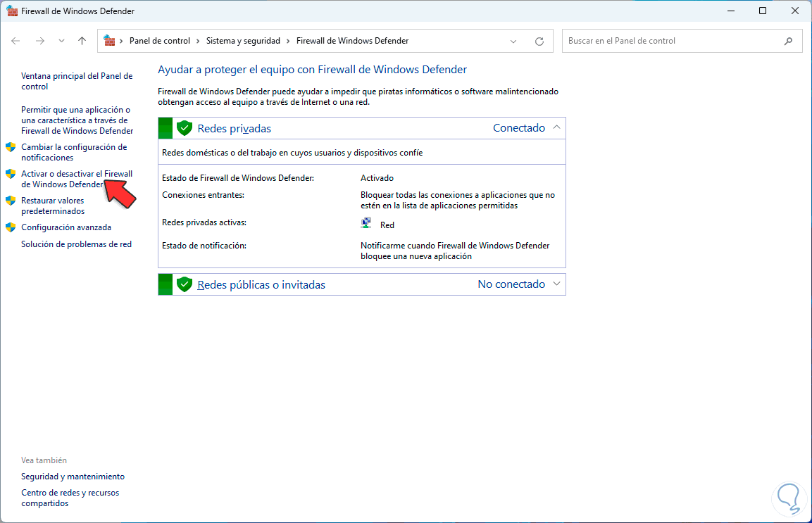Click the Control Panel icon in address bar

109,40
